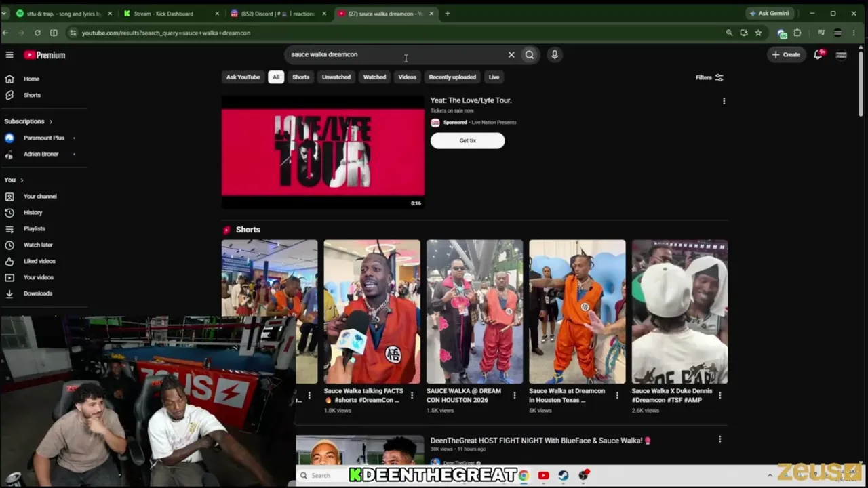
Task: Click the Create button
Action: click(x=786, y=55)
